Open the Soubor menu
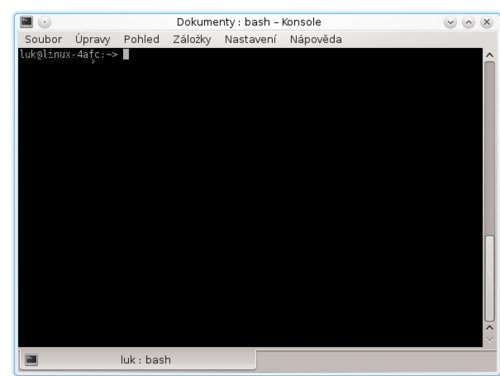 tap(43, 39)
